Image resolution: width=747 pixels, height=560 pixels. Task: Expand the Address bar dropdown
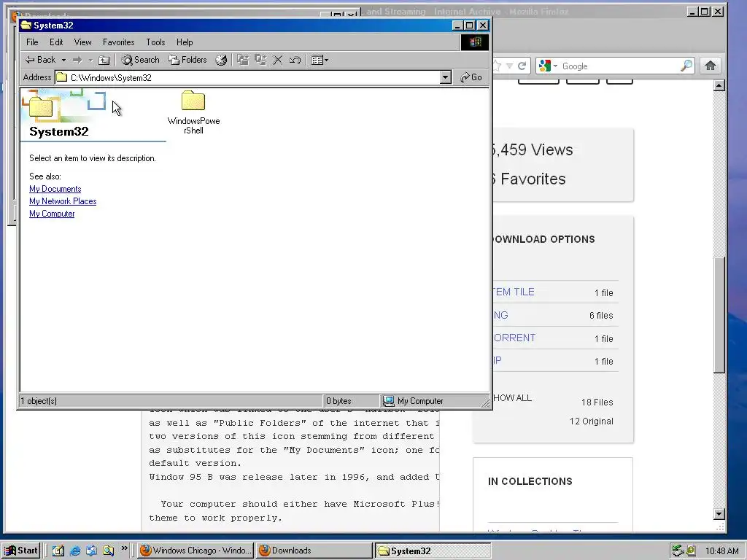click(446, 77)
